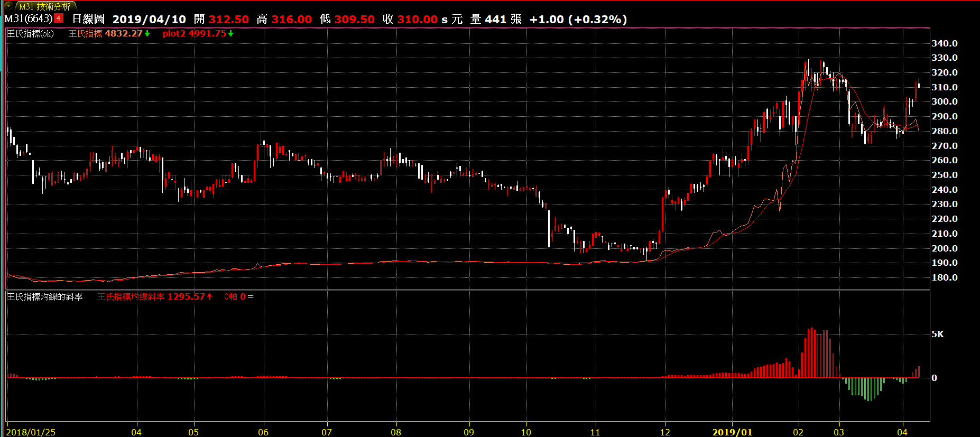Click the red number 4 badge
The width and height of the screenshot is (980, 437).
coord(59,18)
